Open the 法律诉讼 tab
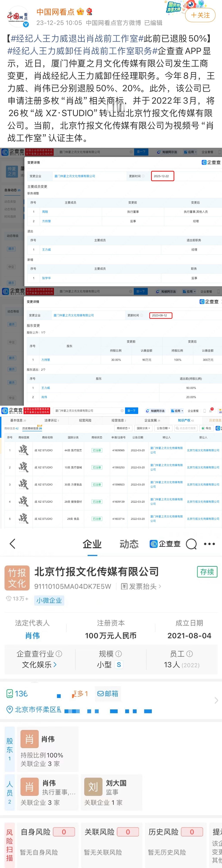 click(x=52, y=420)
